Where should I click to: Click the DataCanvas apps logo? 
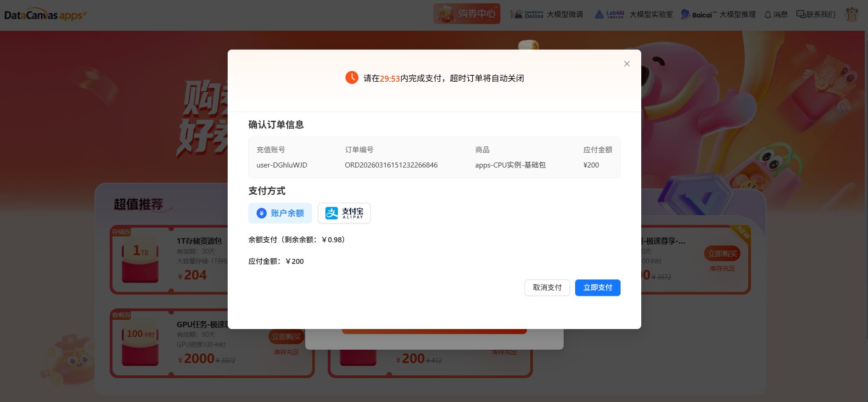pyautogui.click(x=45, y=15)
